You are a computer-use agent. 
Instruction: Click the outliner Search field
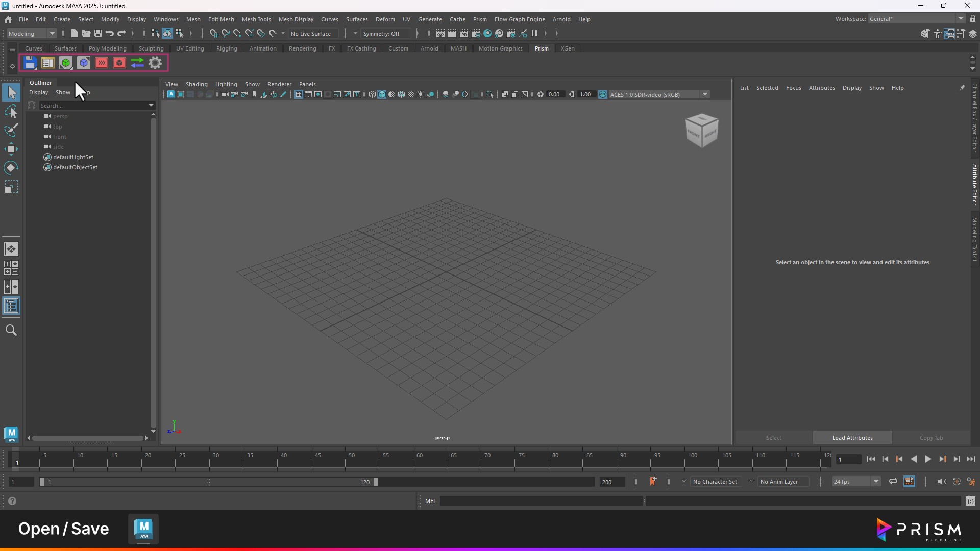(x=93, y=106)
